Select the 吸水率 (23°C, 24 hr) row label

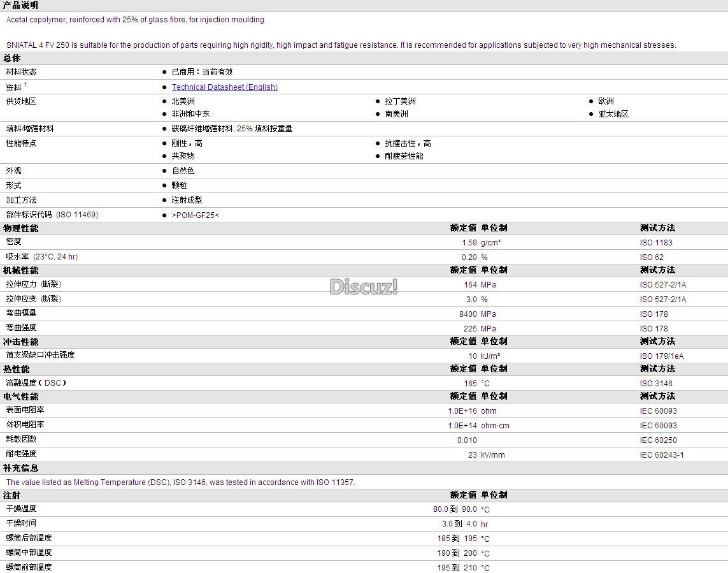click(42, 256)
